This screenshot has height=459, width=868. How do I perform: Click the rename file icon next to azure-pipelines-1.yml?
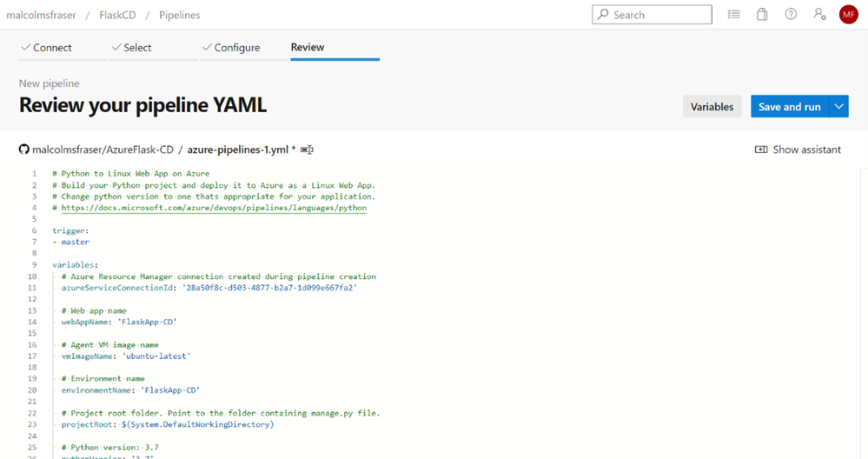(x=307, y=150)
